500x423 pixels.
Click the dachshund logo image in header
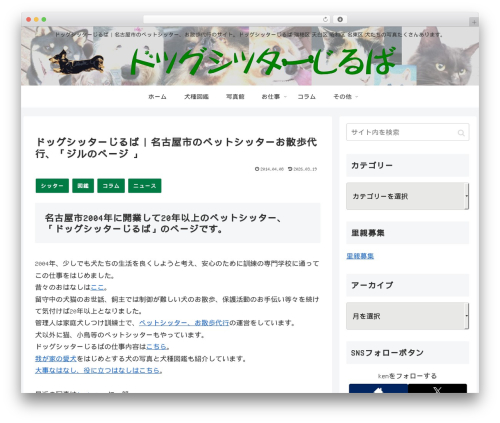[77, 62]
